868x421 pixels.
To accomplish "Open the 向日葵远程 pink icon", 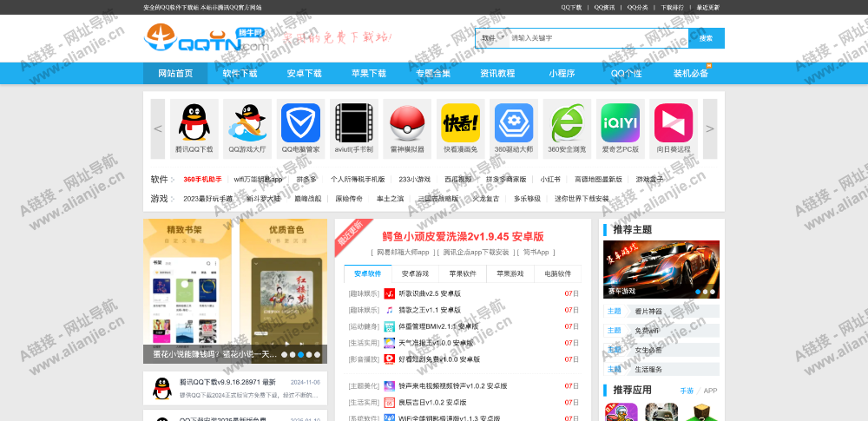I will 674,122.
